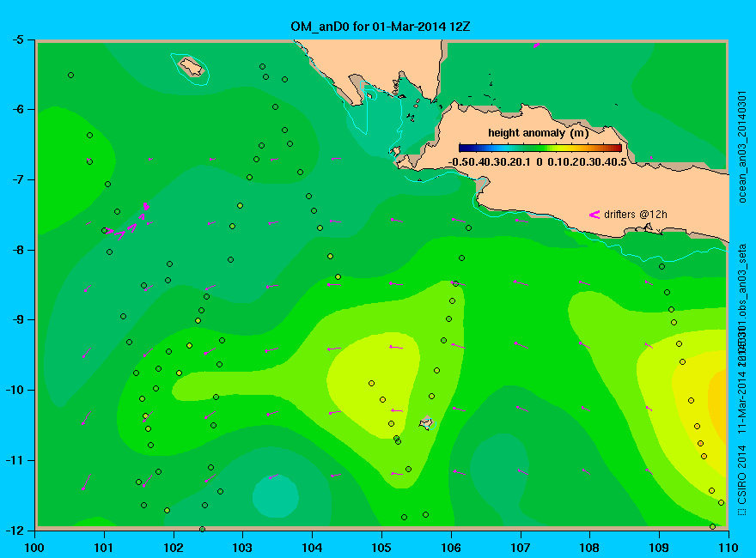Click the dark blue end of the color bar
Image resolution: width=756 pixels, height=558 pixels.
[463, 148]
